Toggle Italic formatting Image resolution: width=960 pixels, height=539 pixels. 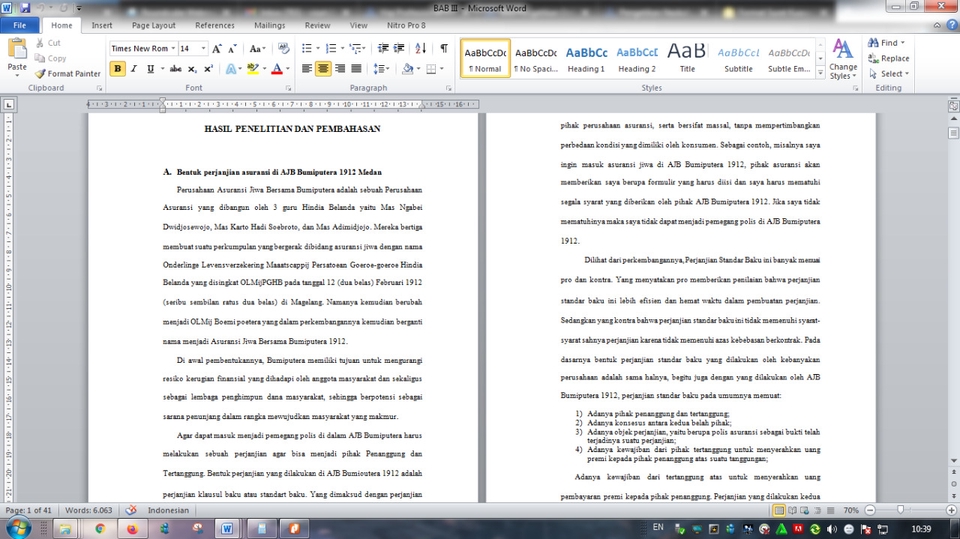(133, 69)
